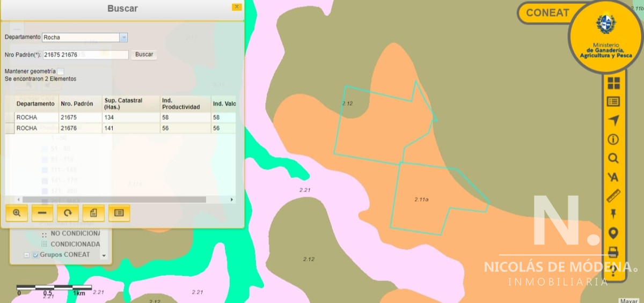Click the minus remove-selection button in Buscar

click(x=42, y=213)
